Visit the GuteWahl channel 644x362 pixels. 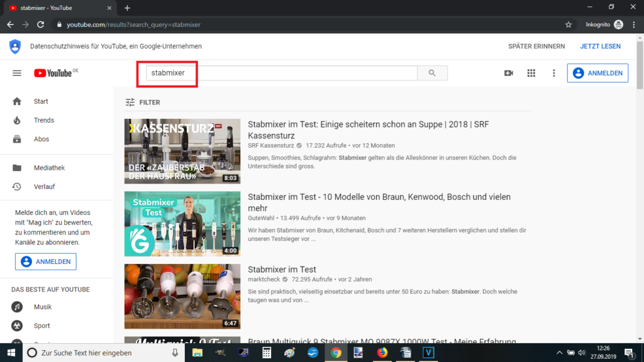click(x=261, y=218)
